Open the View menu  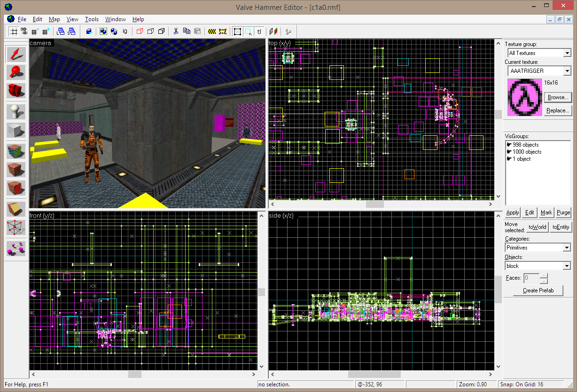(72, 19)
